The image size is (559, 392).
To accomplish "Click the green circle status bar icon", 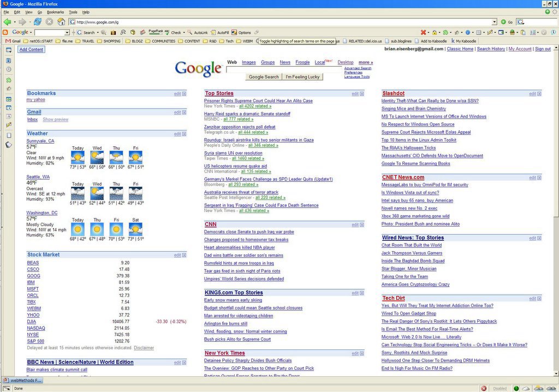I will point(516,388).
